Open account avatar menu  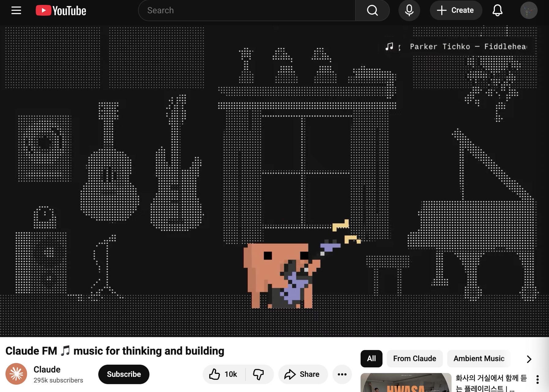(529, 10)
